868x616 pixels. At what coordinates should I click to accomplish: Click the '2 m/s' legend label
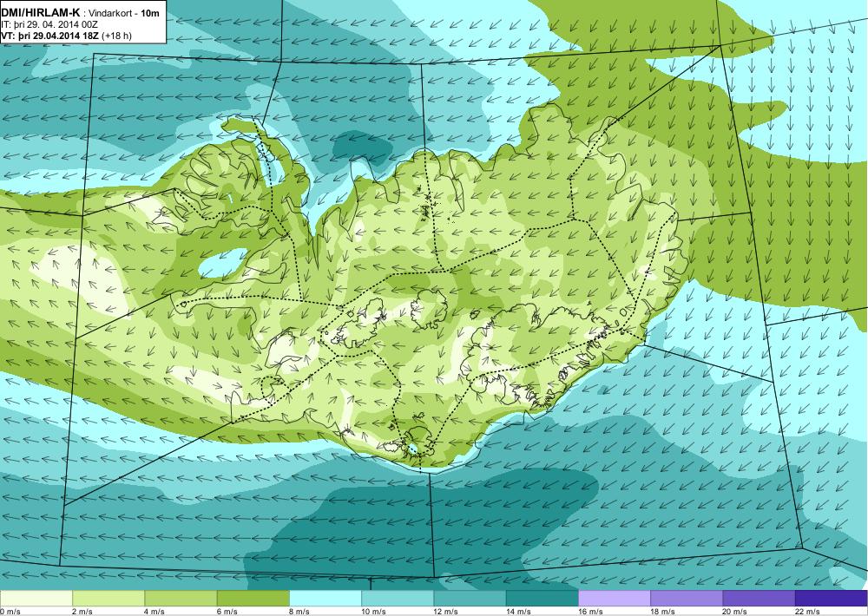(82, 612)
